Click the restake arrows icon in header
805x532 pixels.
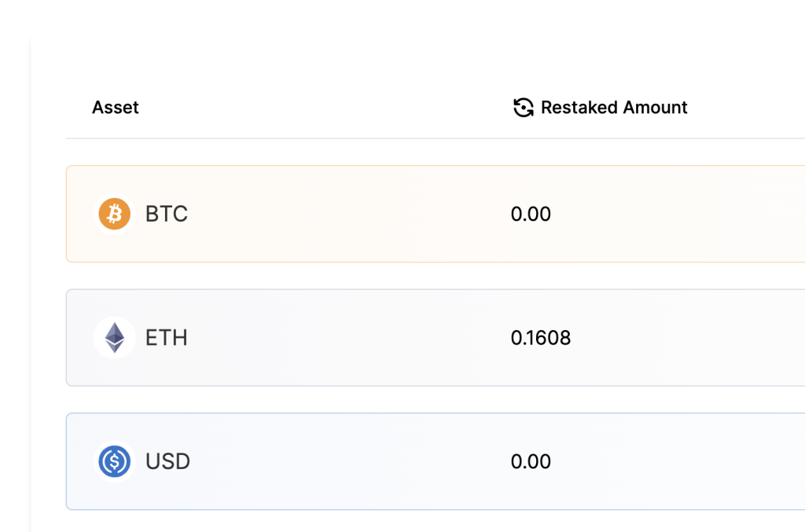(523, 108)
